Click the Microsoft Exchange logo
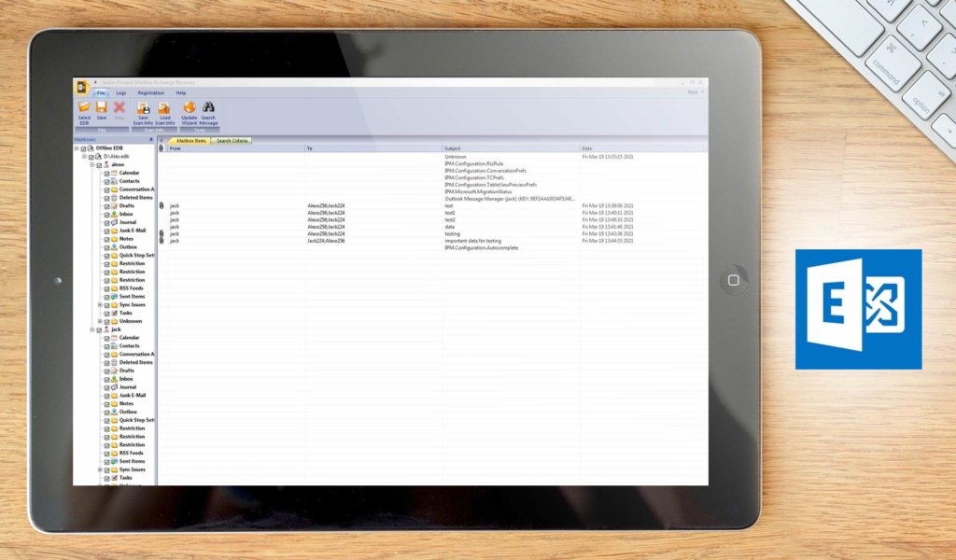 [858, 309]
